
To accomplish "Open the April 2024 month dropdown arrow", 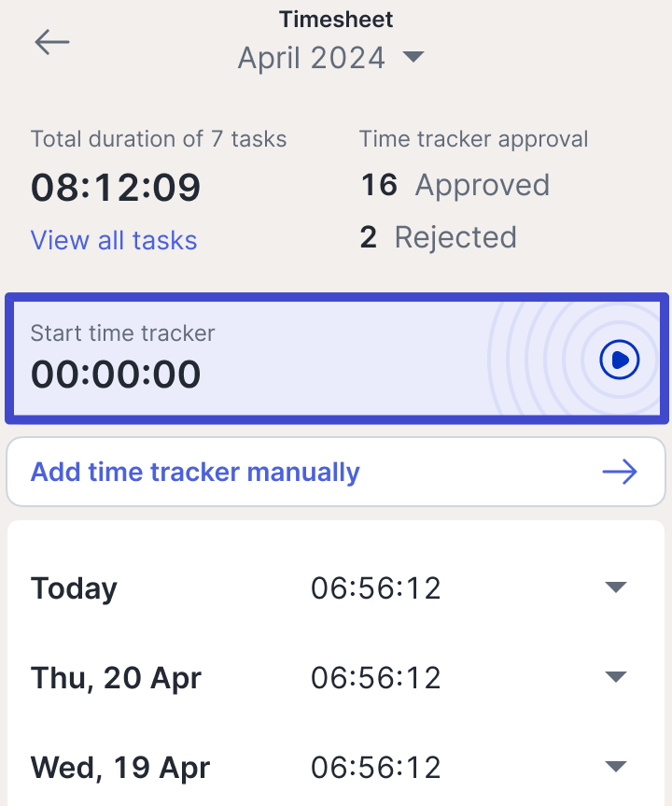I will tap(413, 58).
